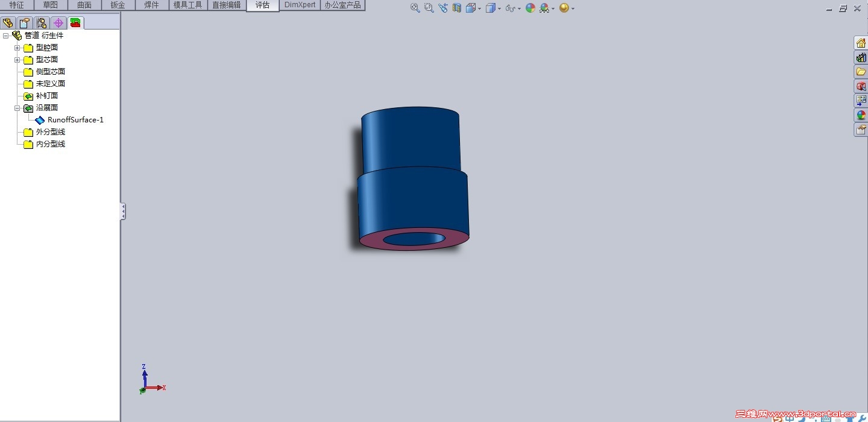Click the RunoffSurface-1 surface icon
The width and height of the screenshot is (868, 422).
coord(40,120)
